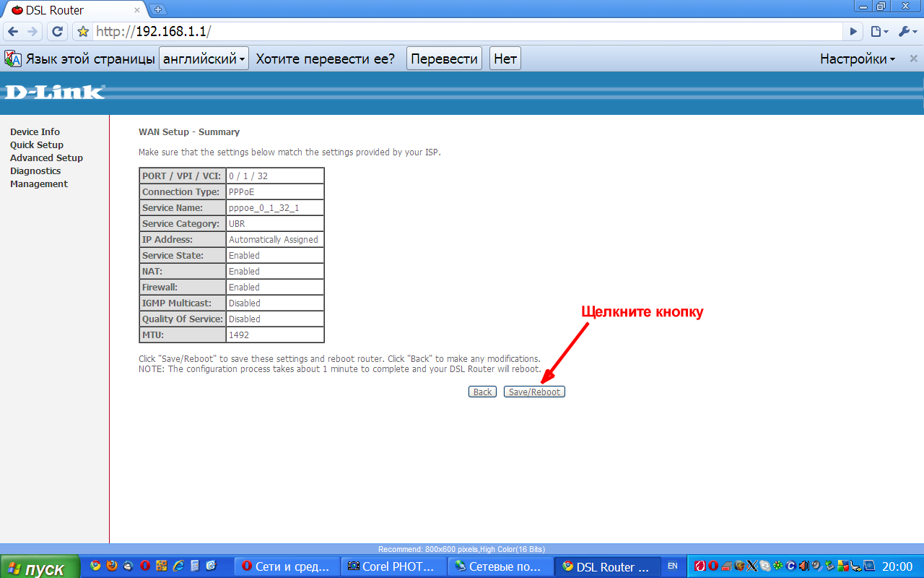Click the orange grid quick launch icon
The width and height of the screenshot is (924, 578).
162,566
